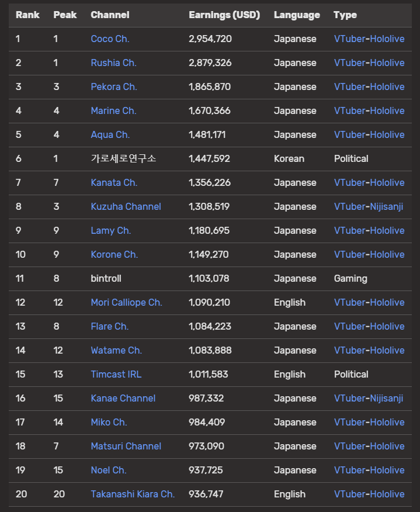Click VTuber-Hololive type in Matsuri Channel row
This screenshot has height=512, width=420.
(369, 446)
